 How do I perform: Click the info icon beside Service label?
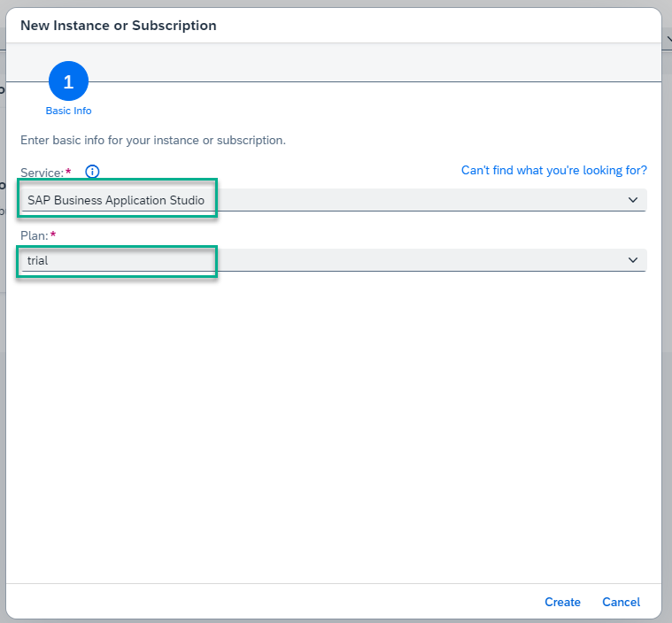[92, 172]
